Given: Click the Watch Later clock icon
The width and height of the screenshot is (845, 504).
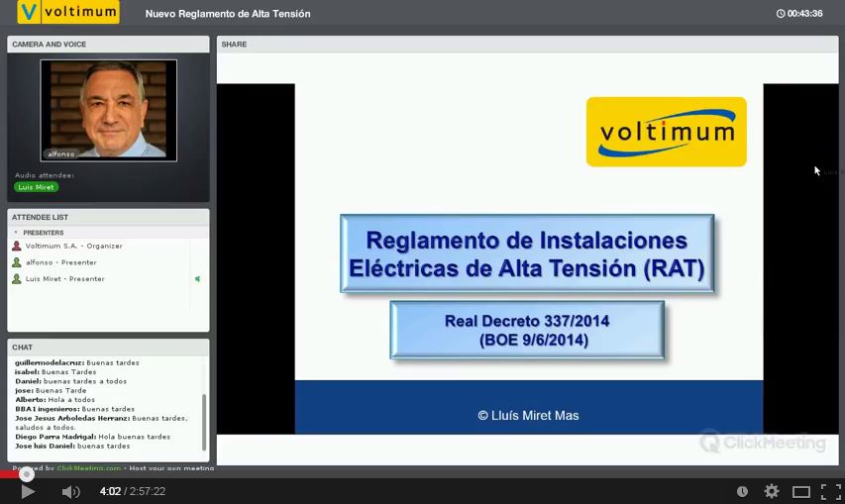Looking at the screenshot, I should [x=742, y=492].
